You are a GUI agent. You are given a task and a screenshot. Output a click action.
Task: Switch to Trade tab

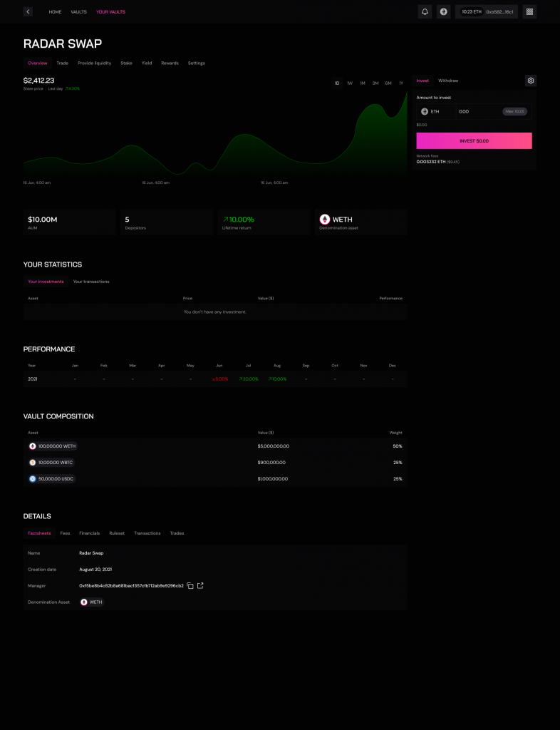62,63
